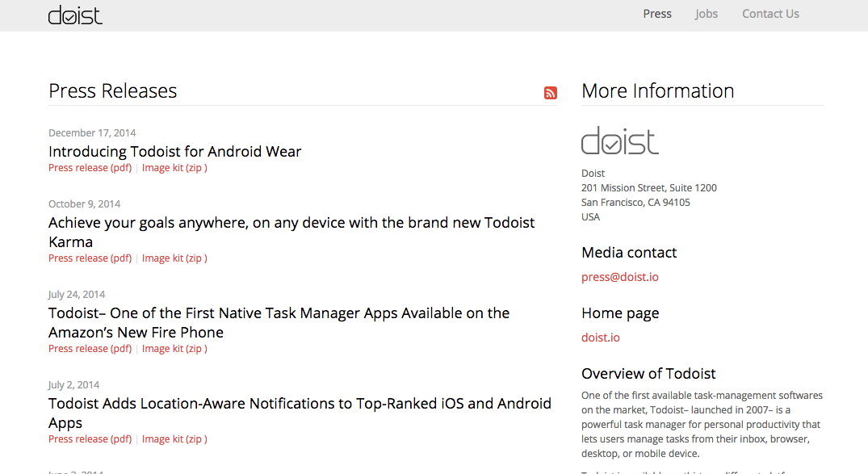Click the Doist logo under More Information
This screenshot has height=474, width=868.
620,140
